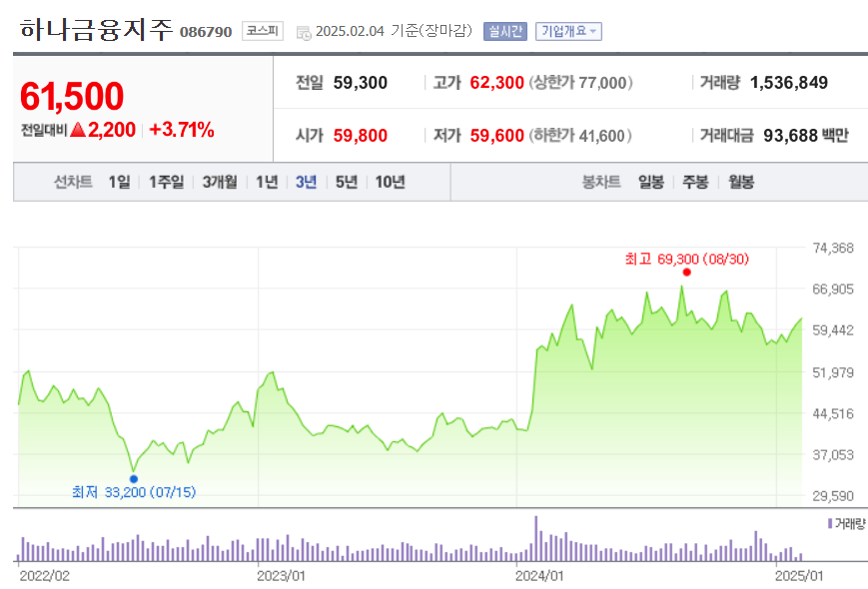Select the 3년 line chart tab

pos(306,182)
